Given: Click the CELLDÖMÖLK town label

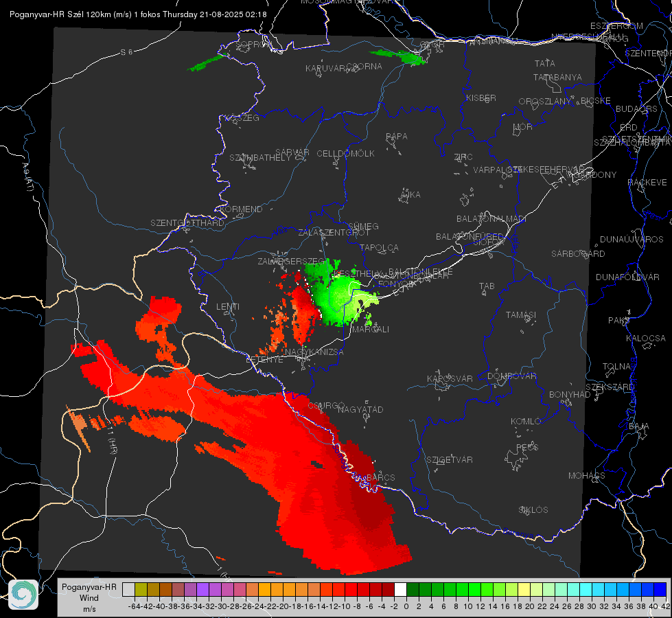Looking at the screenshot, I should point(345,154).
